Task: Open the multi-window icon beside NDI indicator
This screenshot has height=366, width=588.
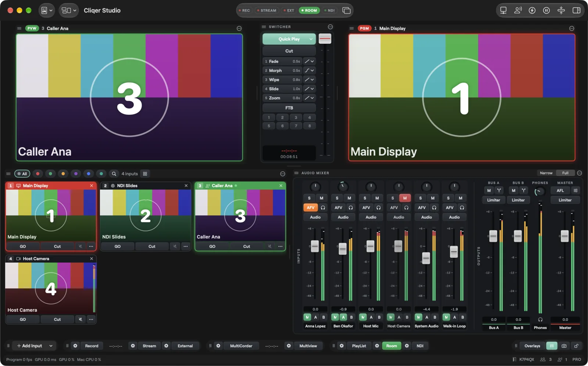Action: coord(346,10)
